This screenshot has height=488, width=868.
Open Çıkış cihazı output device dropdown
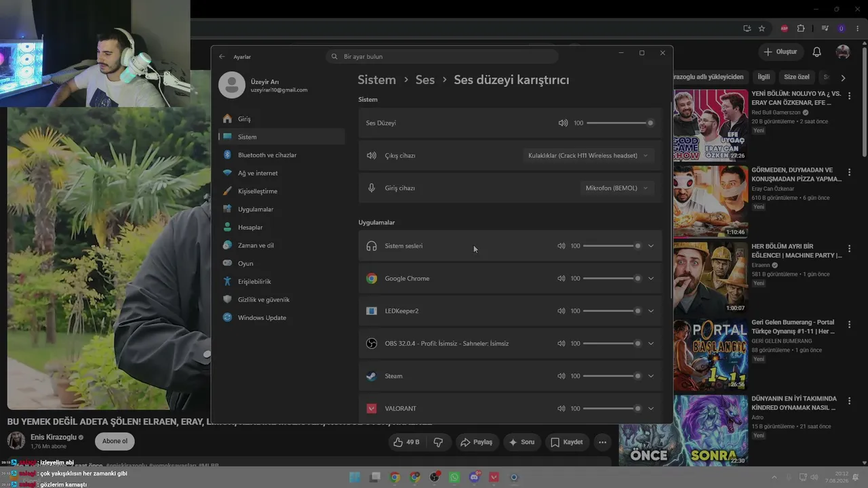point(587,155)
